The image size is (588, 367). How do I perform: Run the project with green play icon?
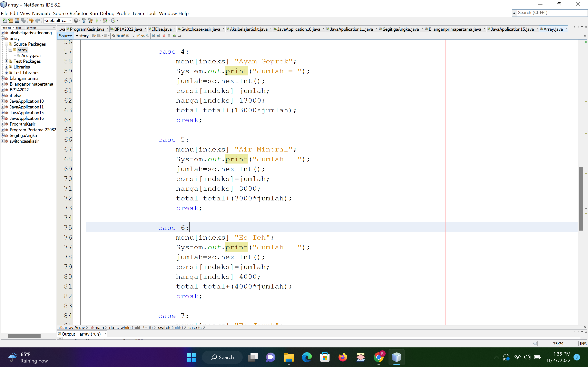97,21
